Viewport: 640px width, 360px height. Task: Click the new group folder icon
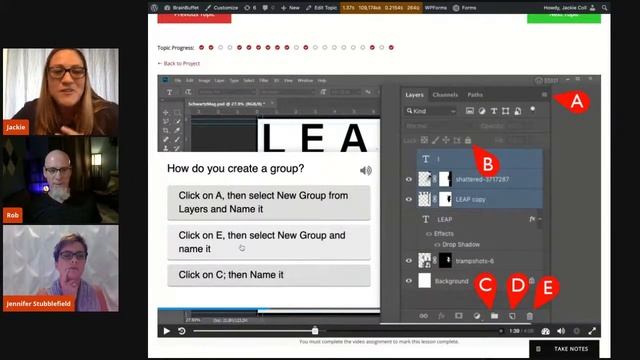[x=494, y=316]
